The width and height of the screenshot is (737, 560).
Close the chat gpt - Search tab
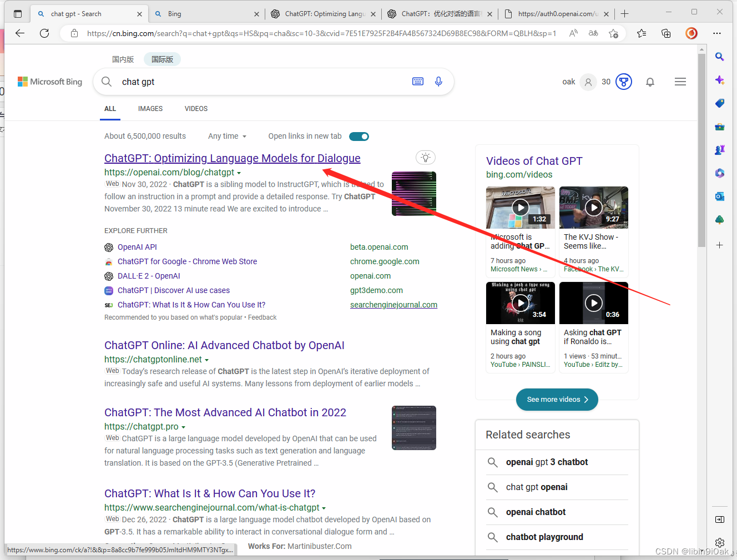tap(139, 14)
